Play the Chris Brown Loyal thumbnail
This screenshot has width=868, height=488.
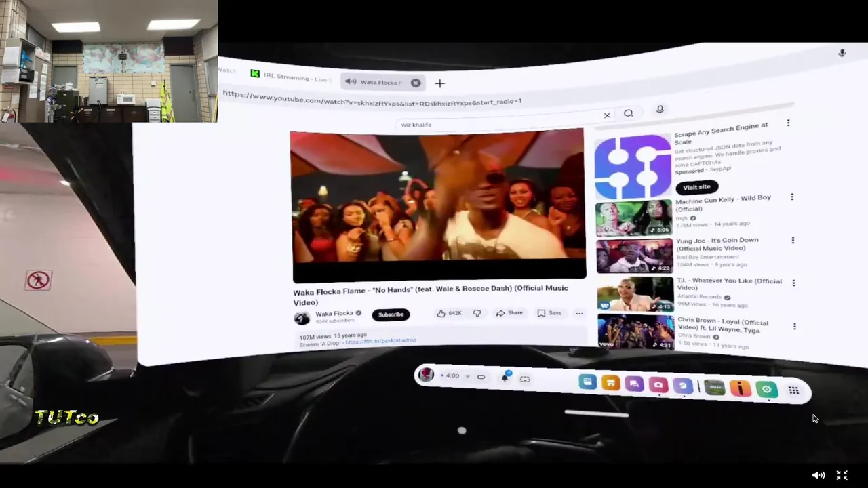[x=636, y=331]
